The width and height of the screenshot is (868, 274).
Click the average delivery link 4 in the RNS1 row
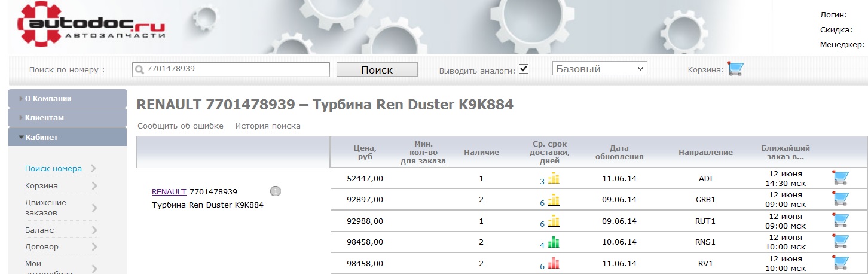click(542, 245)
